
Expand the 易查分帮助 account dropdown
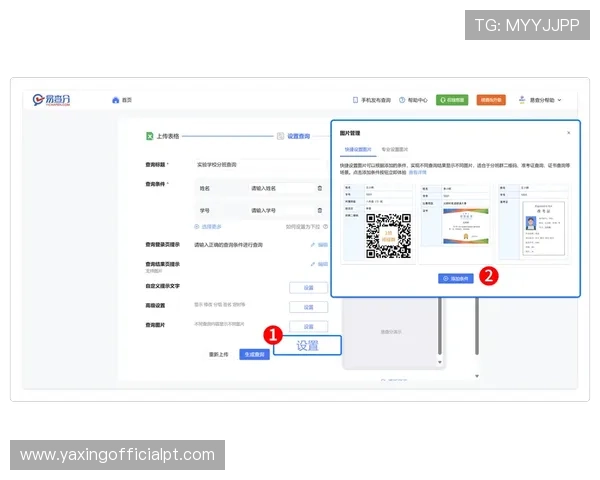point(540,100)
